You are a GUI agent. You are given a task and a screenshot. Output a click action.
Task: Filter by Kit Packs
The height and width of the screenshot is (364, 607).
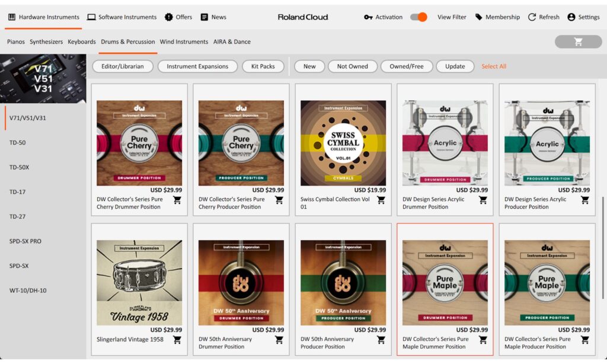263,66
